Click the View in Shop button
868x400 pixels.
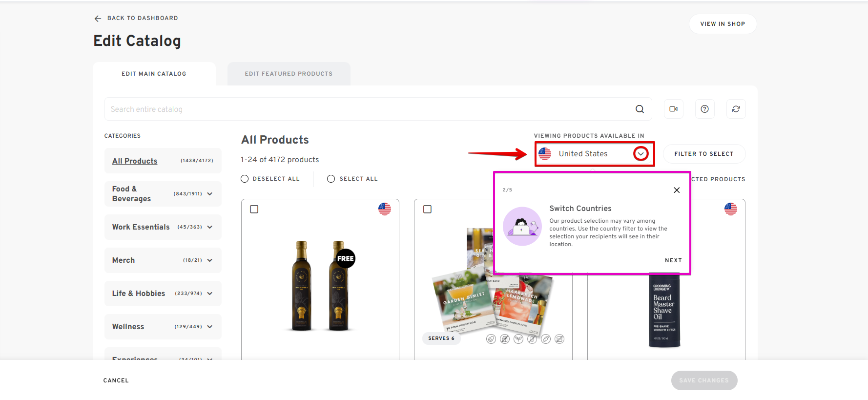click(x=723, y=24)
